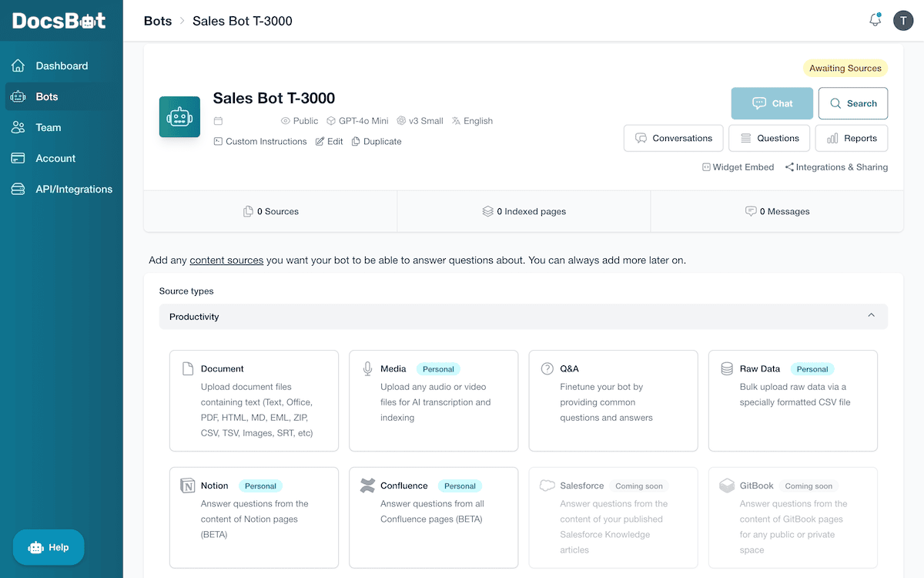Choose the Raw Data source card

click(793, 401)
